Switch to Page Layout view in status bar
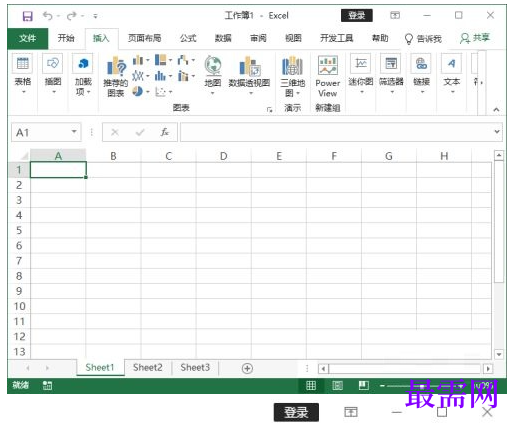 337,385
